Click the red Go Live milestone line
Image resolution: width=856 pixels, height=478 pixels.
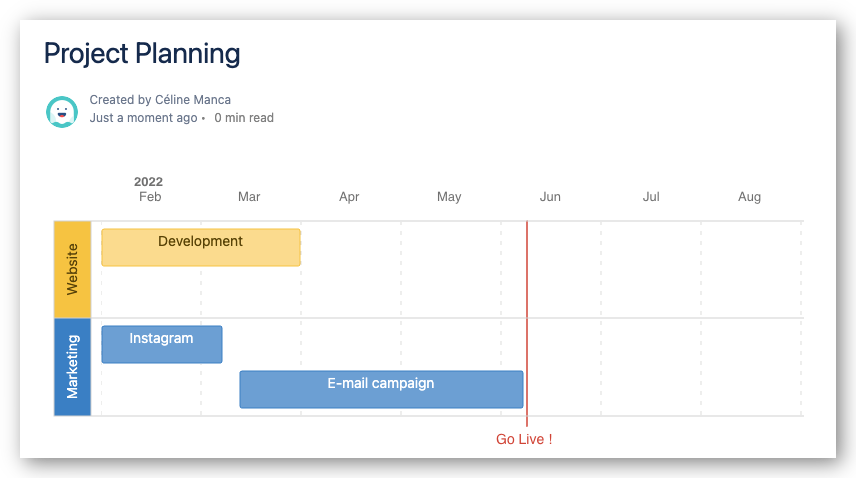click(527, 323)
